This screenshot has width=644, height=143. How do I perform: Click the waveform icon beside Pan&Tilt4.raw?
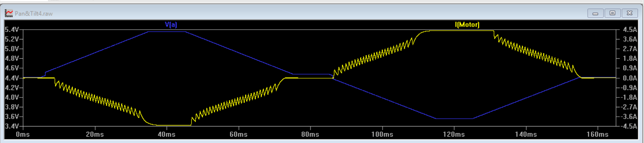pos(8,13)
